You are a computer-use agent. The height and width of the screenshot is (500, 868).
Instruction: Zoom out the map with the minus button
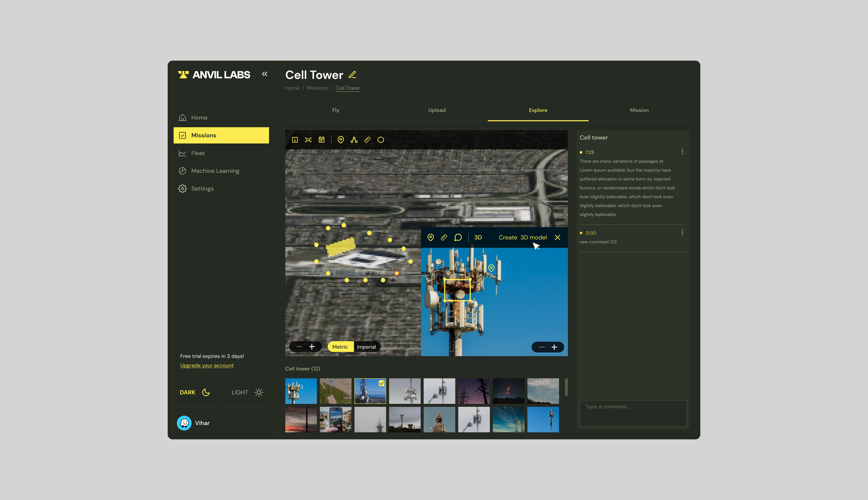pyautogui.click(x=299, y=346)
